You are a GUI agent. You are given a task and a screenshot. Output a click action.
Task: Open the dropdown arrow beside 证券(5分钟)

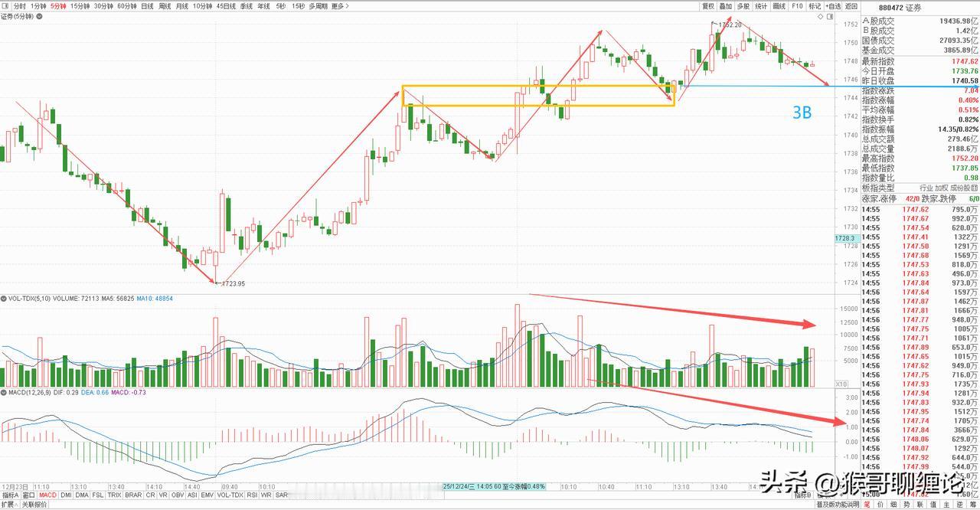pyautogui.click(x=39, y=17)
